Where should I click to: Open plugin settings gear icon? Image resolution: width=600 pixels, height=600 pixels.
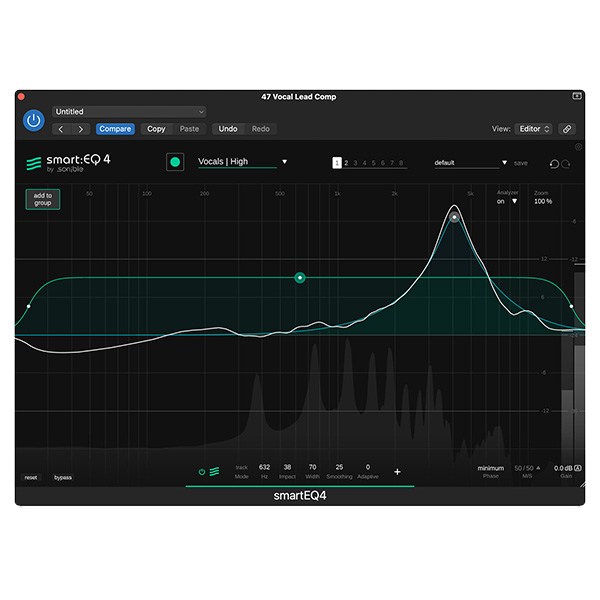tap(578, 147)
